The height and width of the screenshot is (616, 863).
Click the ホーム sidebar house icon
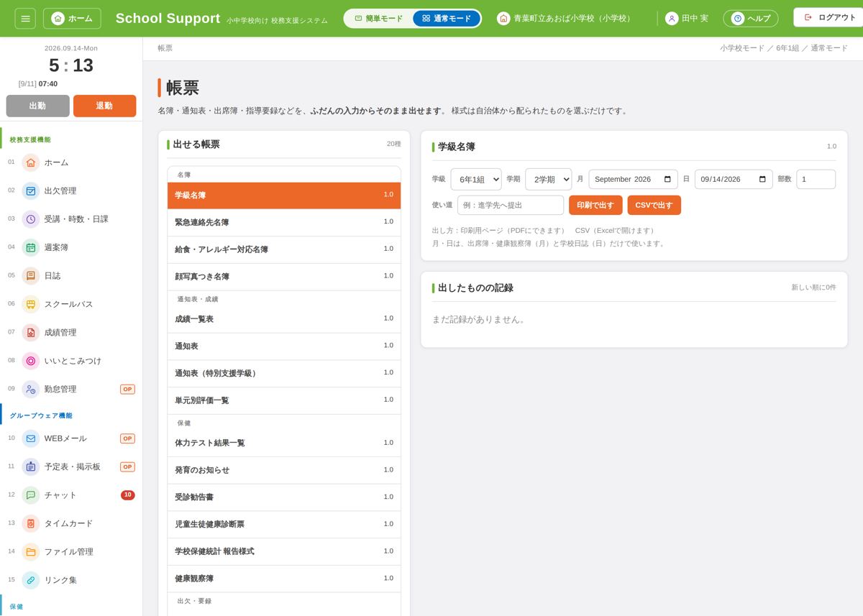(30, 162)
